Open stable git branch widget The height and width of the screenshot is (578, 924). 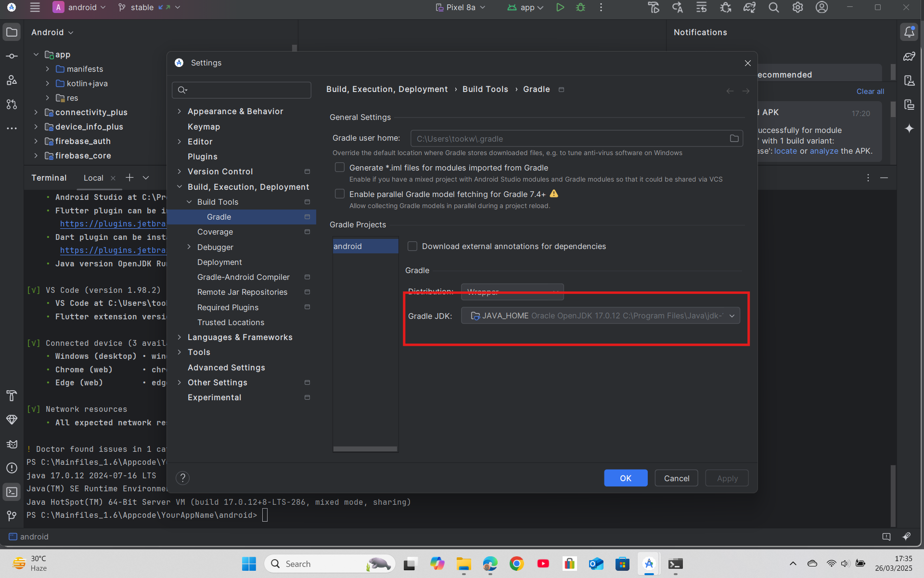pyautogui.click(x=149, y=7)
